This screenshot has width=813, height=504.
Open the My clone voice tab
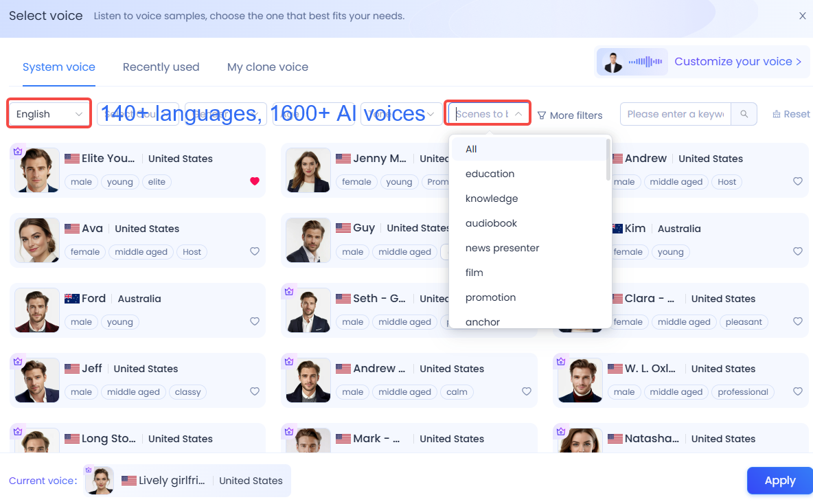[267, 67]
